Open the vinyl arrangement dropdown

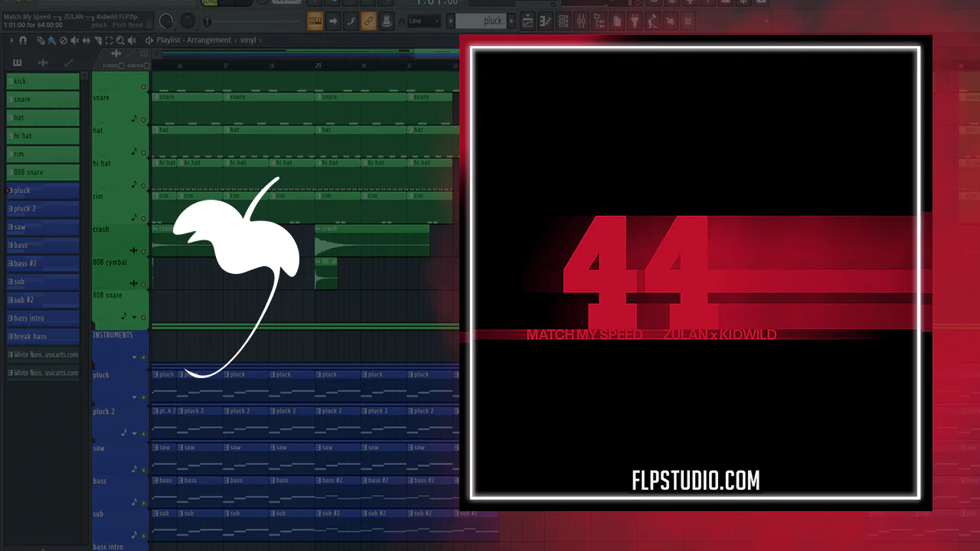pos(250,40)
